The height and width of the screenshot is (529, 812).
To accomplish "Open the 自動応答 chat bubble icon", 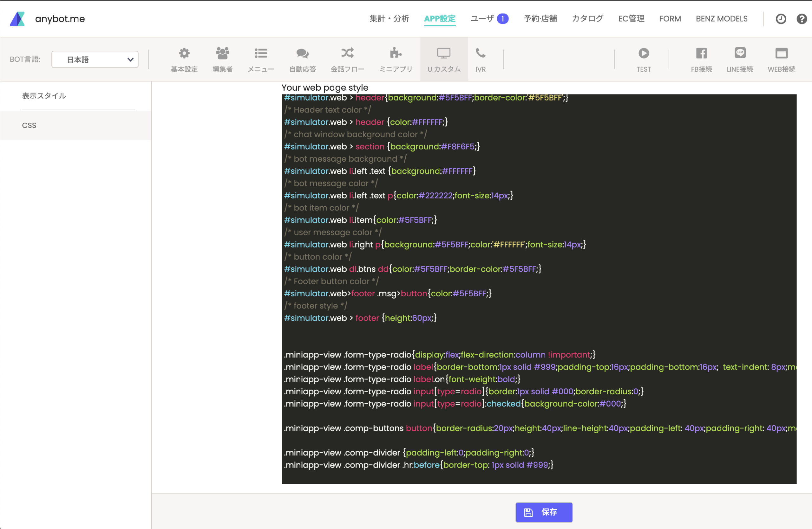I will tap(302, 53).
